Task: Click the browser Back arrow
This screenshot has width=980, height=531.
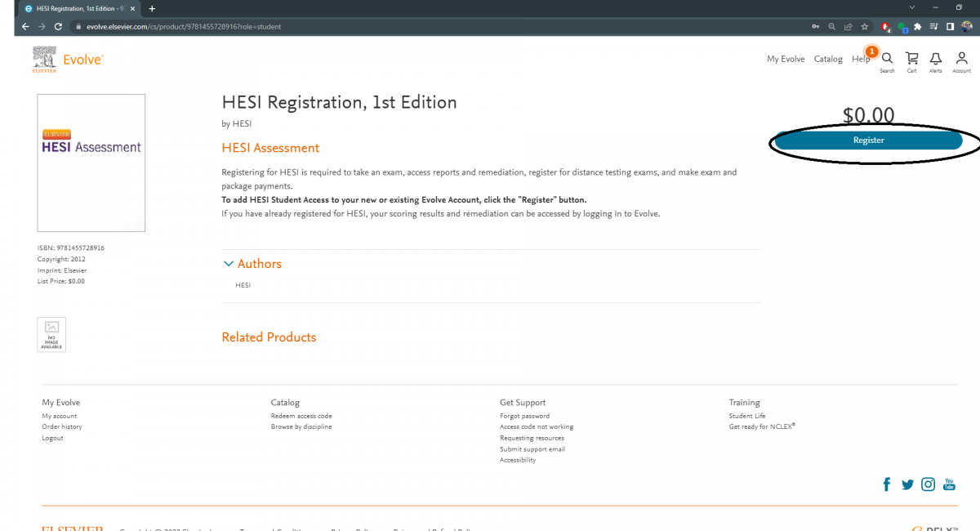Action: (25, 26)
